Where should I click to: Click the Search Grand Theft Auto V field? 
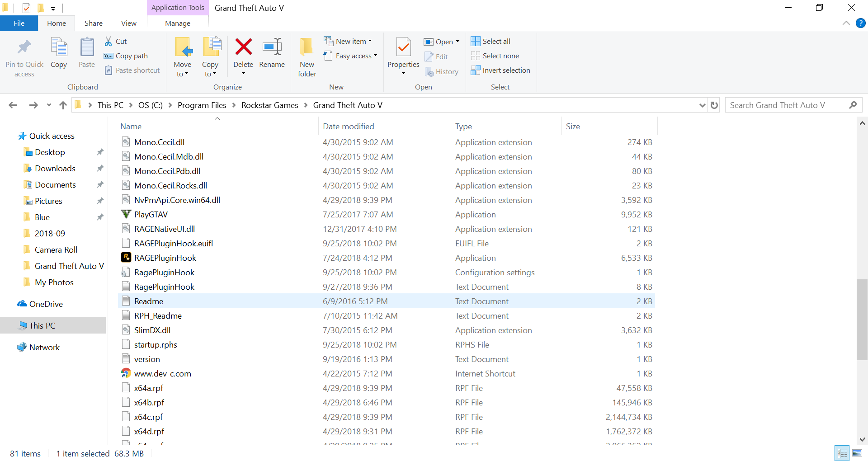pos(787,105)
